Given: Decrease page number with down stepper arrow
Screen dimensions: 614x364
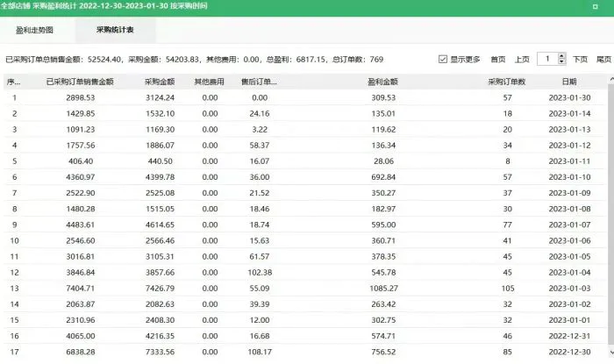Looking at the screenshot, I should point(561,63).
